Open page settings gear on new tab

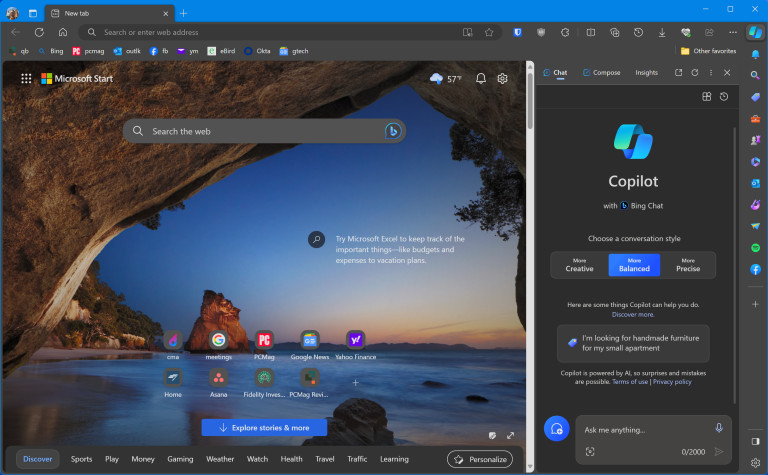pyautogui.click(x=503, y=78)
